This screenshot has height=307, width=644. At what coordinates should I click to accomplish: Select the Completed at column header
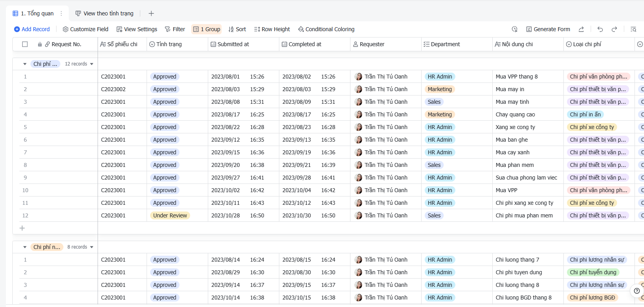pos(314,44)
